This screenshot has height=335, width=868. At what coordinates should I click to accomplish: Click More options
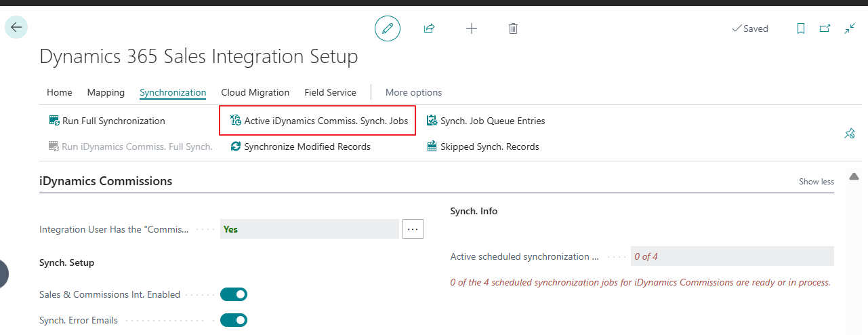click(x=413, y=92)
